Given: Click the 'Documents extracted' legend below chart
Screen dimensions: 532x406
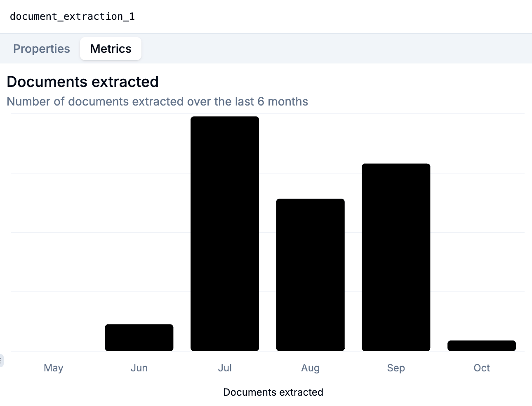Looking at the screenshot, I should point(273,392).
